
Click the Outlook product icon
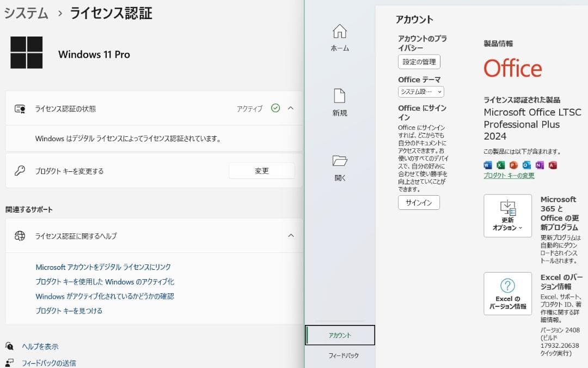tap(525, 165)
